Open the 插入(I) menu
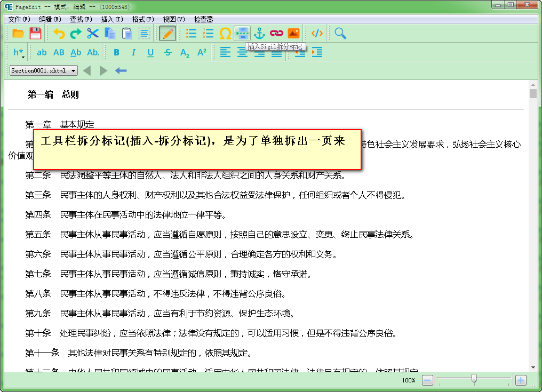 [x=112, y=19]
